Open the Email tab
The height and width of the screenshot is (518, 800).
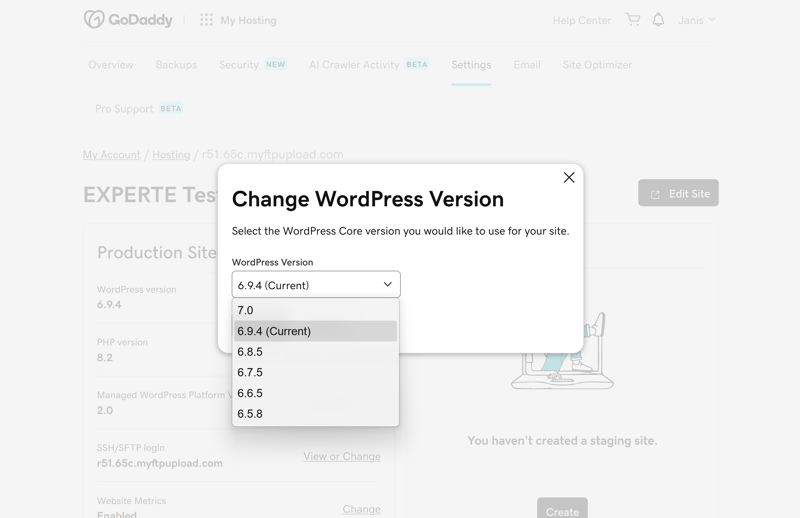click(x=527, y=65)
